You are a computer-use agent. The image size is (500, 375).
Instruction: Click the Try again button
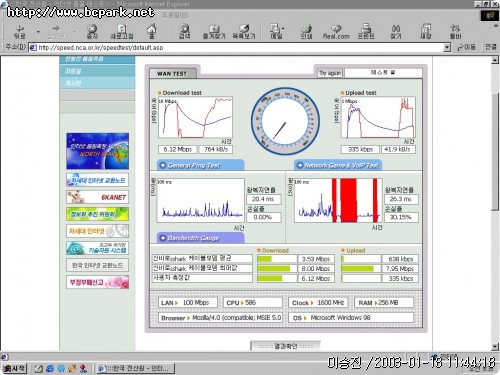330,73
